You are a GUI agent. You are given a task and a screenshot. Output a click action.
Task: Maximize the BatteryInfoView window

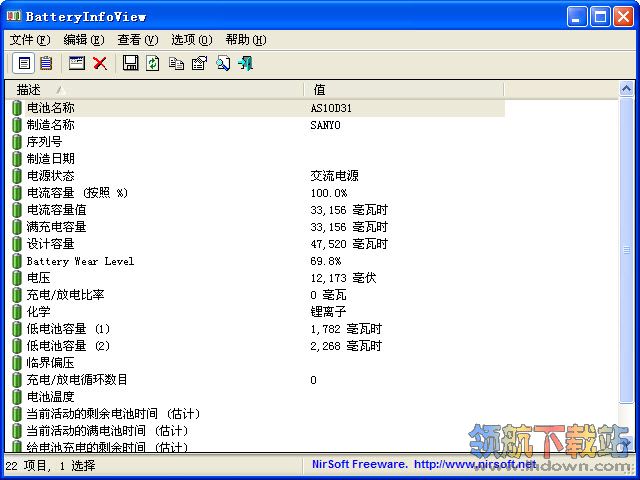click(x=600, y=17)
